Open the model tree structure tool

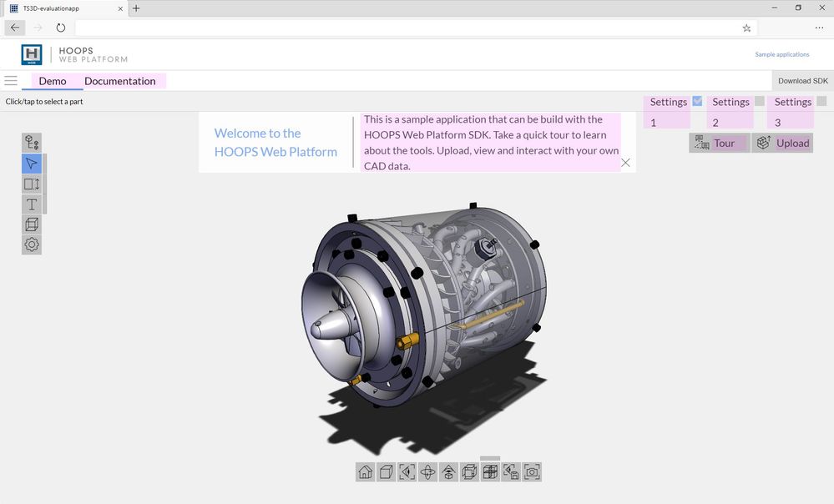tap(32, 143)
